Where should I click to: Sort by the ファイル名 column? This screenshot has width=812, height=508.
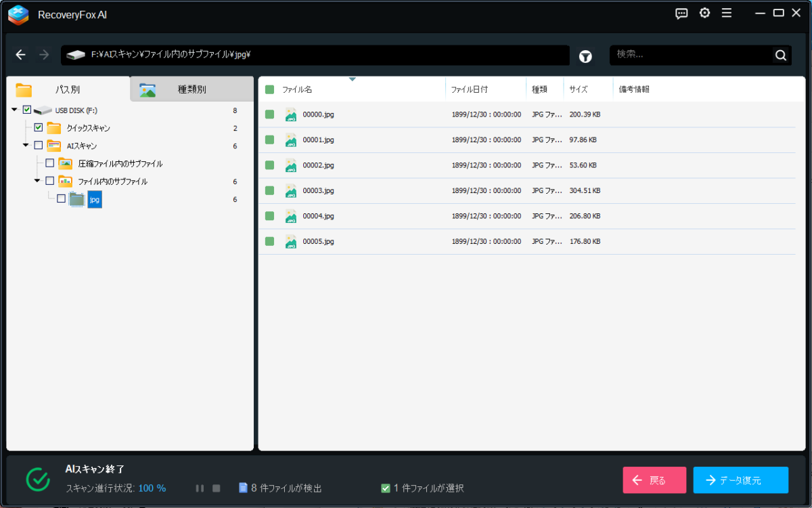tap(297, 89)
